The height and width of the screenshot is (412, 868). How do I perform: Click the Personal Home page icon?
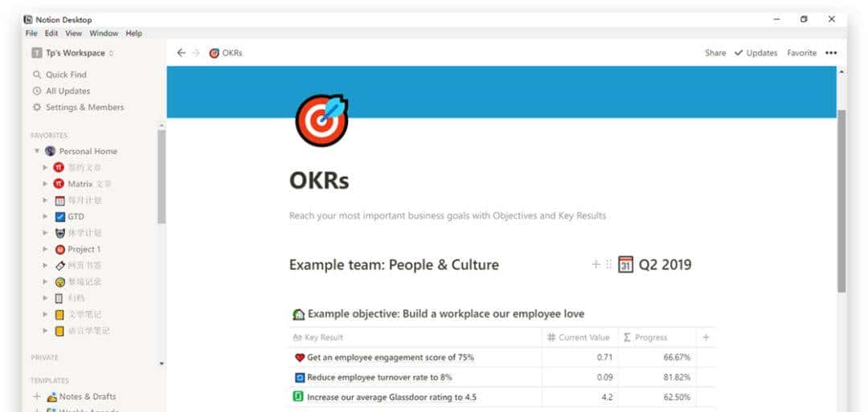point(51,151)
